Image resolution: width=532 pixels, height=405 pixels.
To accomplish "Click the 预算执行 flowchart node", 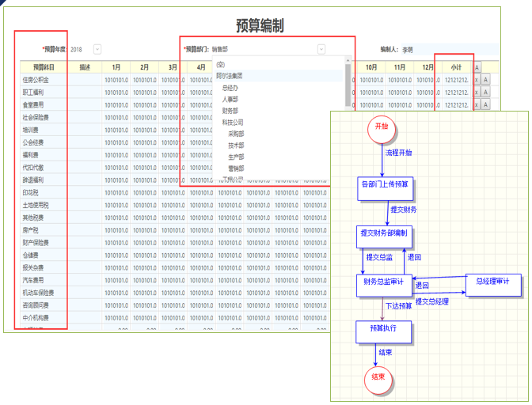I will pyautogui.click(x=383, y=331).
